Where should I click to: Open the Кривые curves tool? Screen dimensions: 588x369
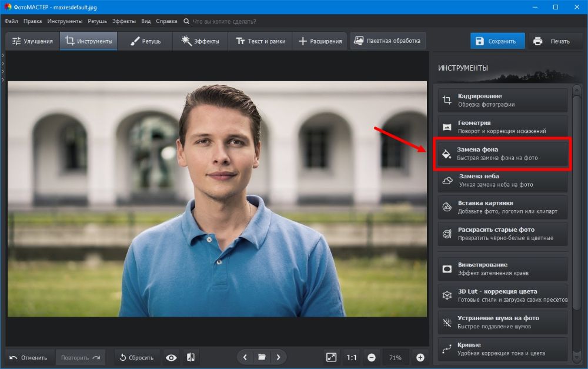coord(503,349)
